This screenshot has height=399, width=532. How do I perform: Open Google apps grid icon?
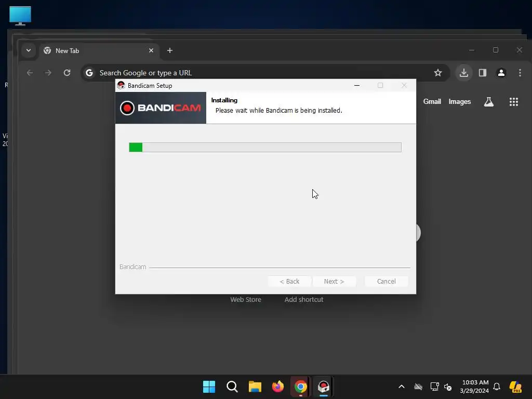pyautogui.click(x=514, y=102)
